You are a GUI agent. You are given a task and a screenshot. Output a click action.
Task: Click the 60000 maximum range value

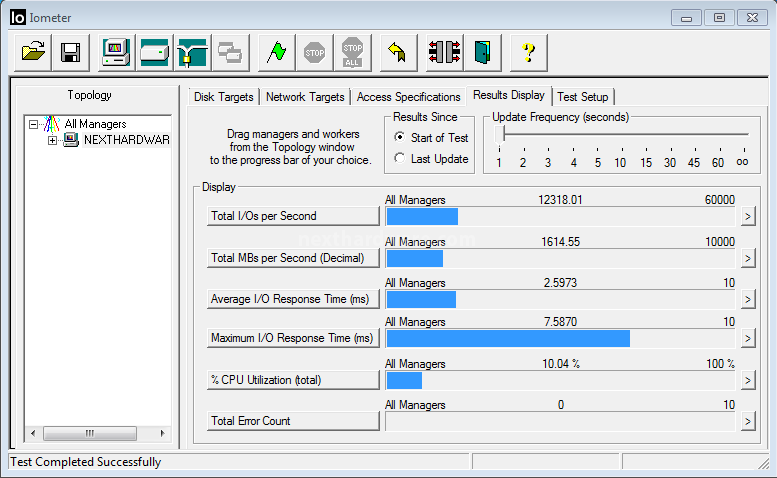pos(720,200)
